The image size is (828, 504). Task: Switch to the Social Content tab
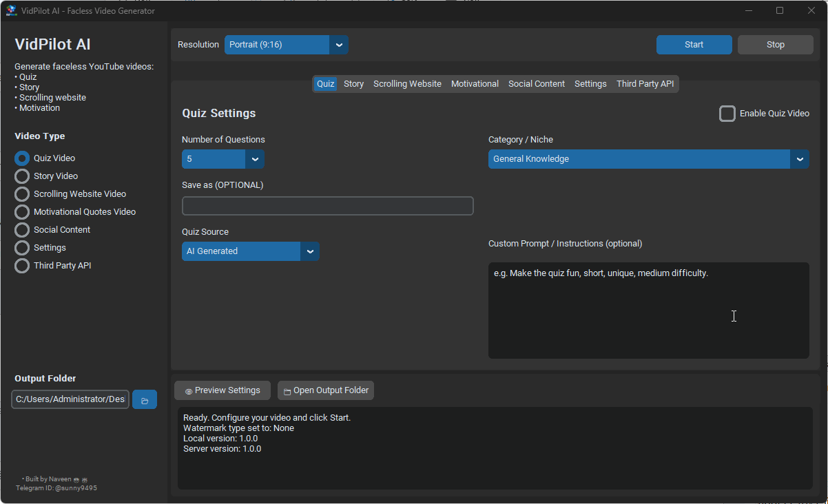pos(536,83)
